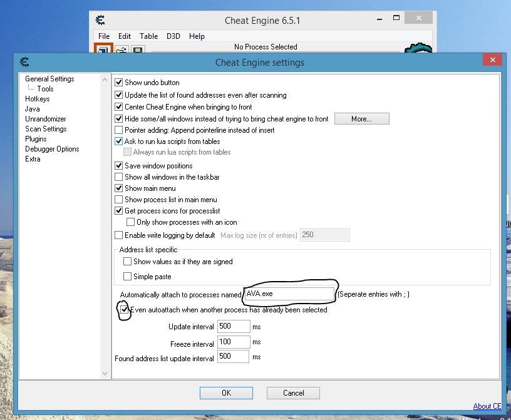511x420 pixels.
Task: Open the Help menu
Action: [x=197, y=36]
